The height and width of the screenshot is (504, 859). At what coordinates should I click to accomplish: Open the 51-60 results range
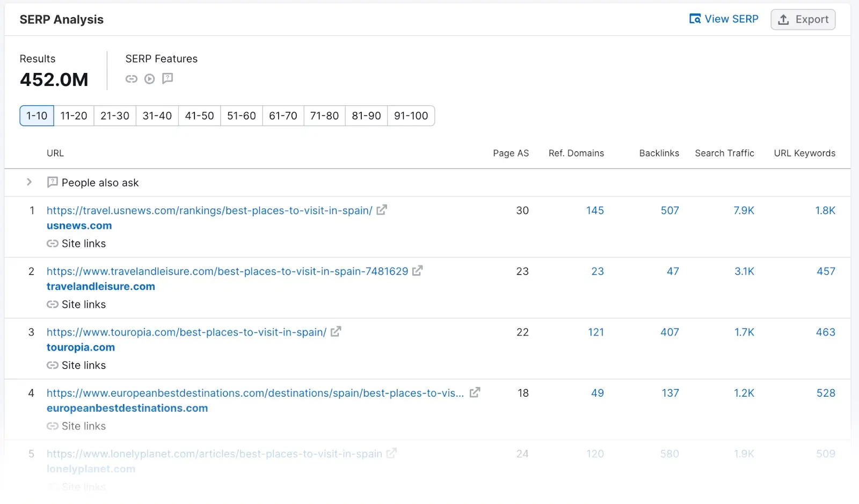(241, 115)
